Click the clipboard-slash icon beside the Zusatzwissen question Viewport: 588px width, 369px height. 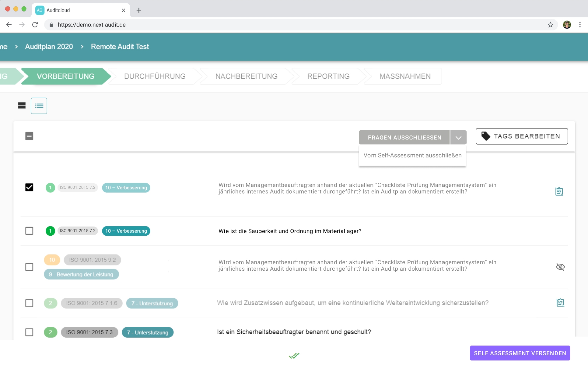560,303
